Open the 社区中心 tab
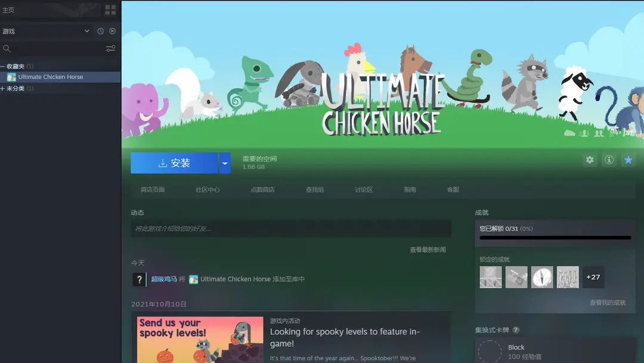Image resolution: width=644 pixels, height=363 pixels. (208, 189)
